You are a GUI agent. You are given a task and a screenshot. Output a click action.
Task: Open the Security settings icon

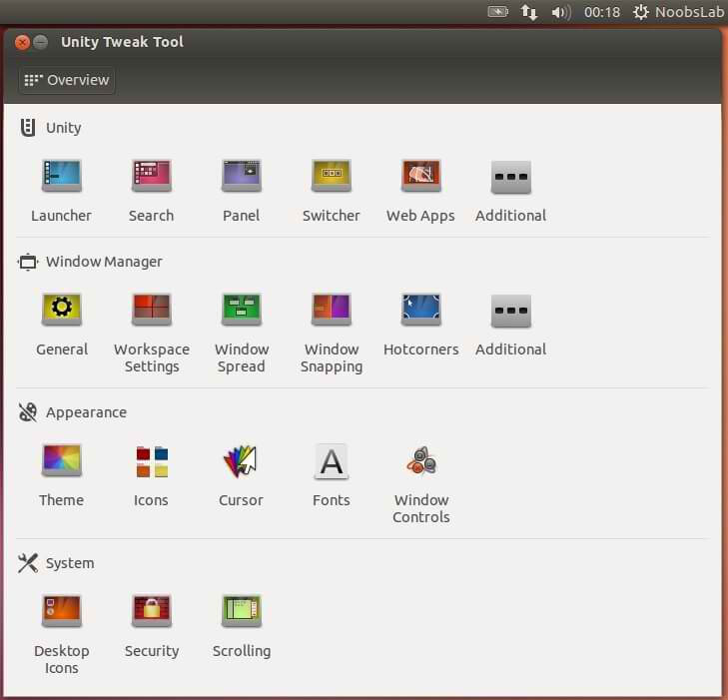(152, 611)
